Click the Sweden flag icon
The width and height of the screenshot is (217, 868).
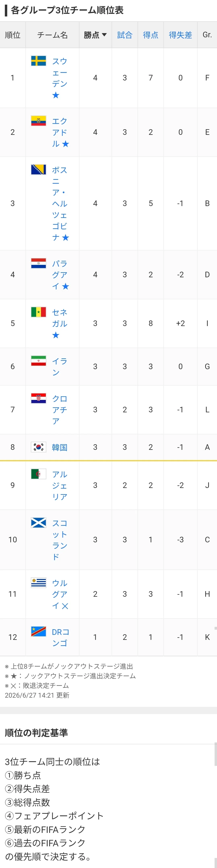(x=38, y=61)
